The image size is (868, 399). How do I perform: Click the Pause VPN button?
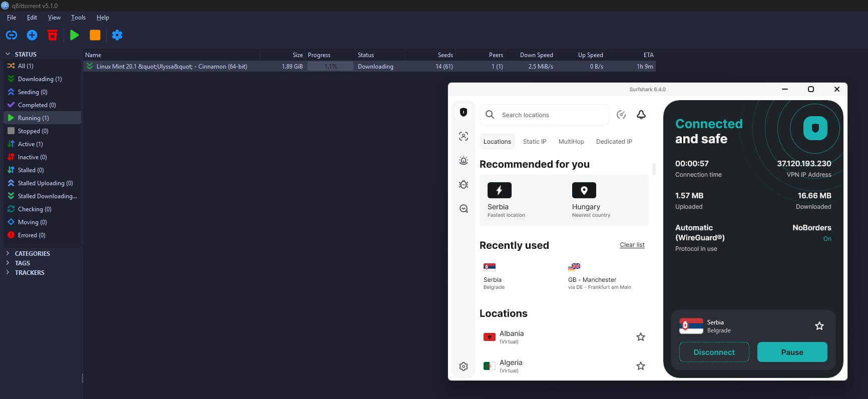792,352
